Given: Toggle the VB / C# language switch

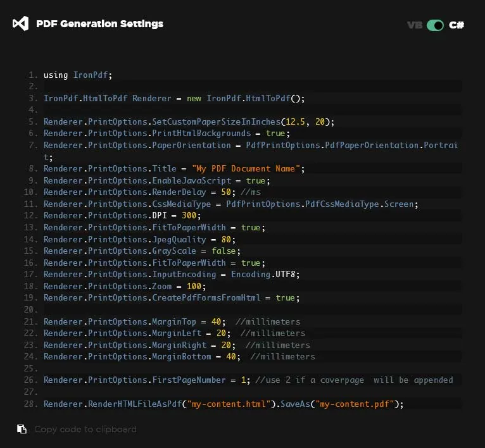Looking at the screenshot, I should coord(435,25).
